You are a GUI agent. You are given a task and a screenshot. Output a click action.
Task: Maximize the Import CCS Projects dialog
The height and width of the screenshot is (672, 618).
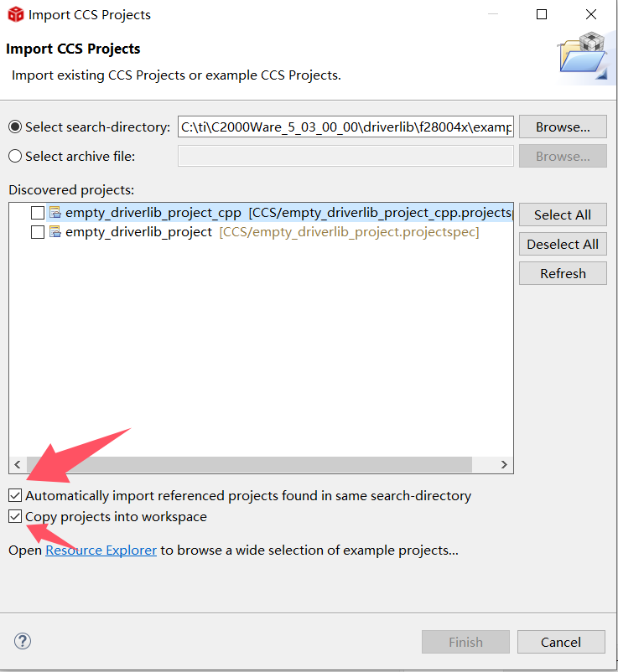(542, 14)
